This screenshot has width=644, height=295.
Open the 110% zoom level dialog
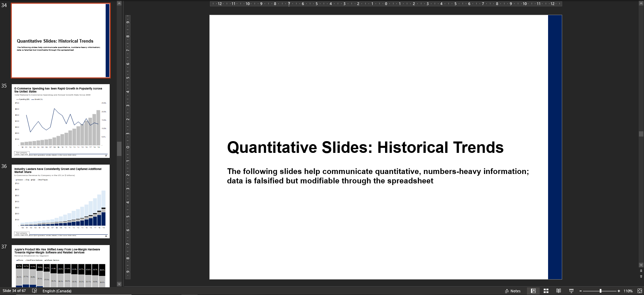tap(628, 291)
